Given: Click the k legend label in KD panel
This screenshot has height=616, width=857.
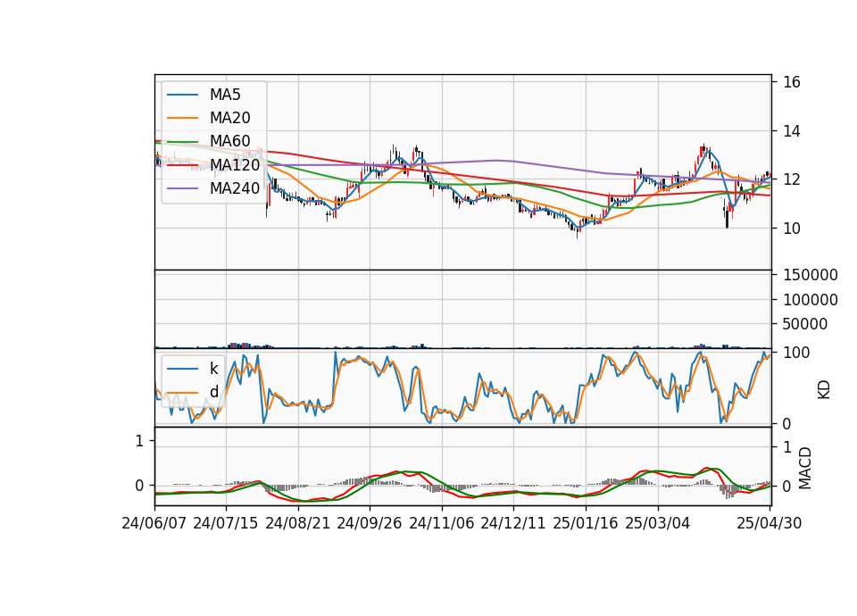Looking at the screenshot, I should [x=213, y=369].
